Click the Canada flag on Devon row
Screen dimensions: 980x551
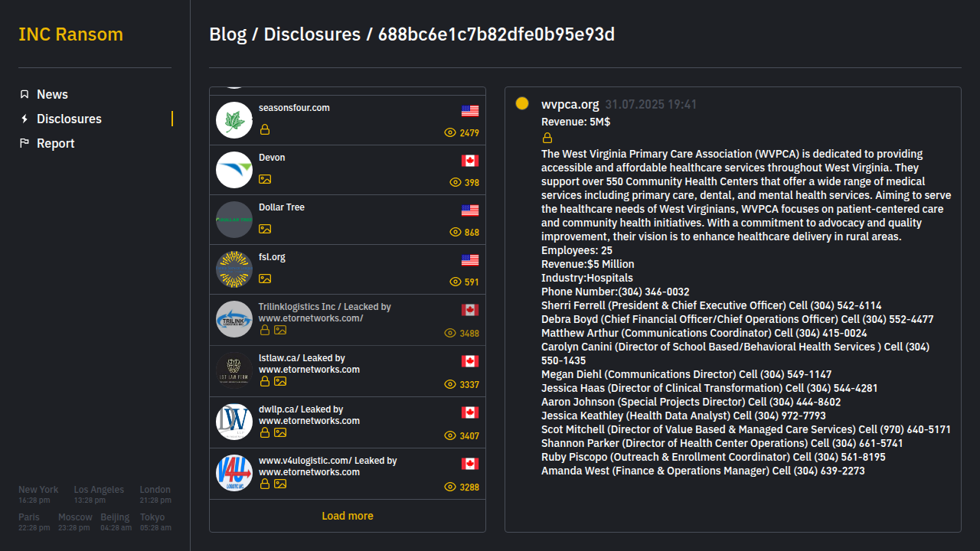[x=470, y=161]
